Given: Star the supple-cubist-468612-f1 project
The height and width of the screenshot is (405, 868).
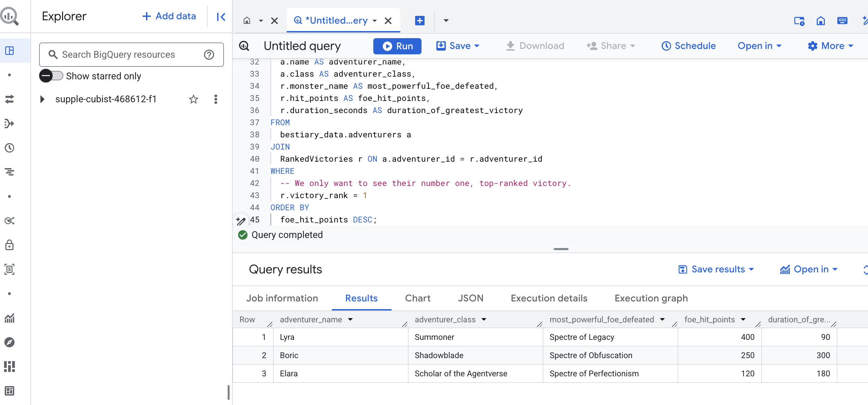Looking at the screenshot, I should coord(193,99).
